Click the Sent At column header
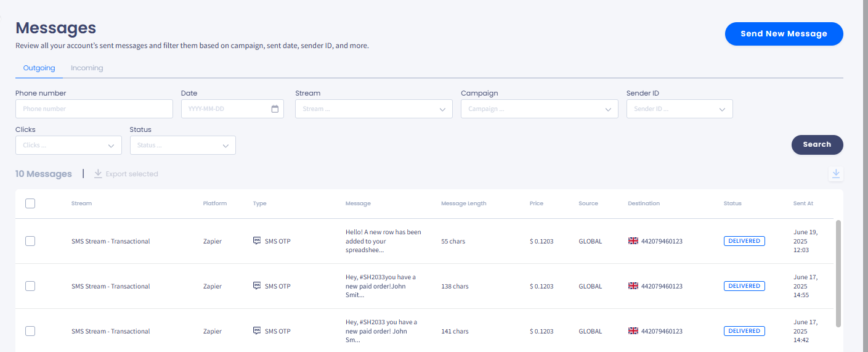Screen dimensions: 868x352 click(x=803, y=203)
